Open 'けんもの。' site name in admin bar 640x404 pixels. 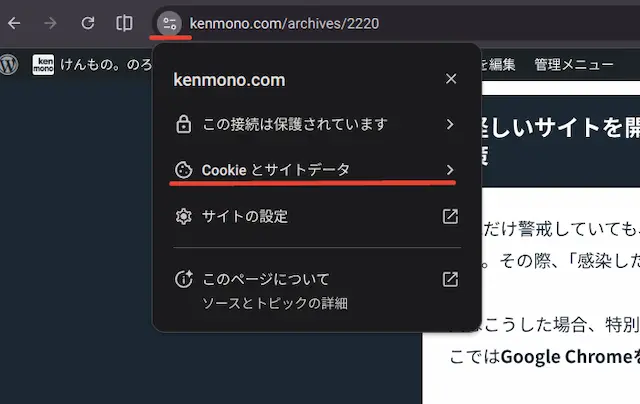[x=106, y=64]
